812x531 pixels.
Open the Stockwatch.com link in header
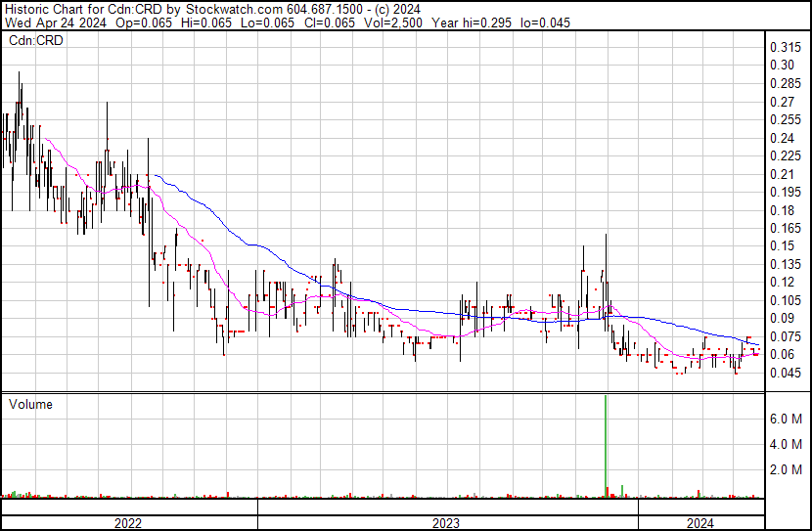(231, 8)
